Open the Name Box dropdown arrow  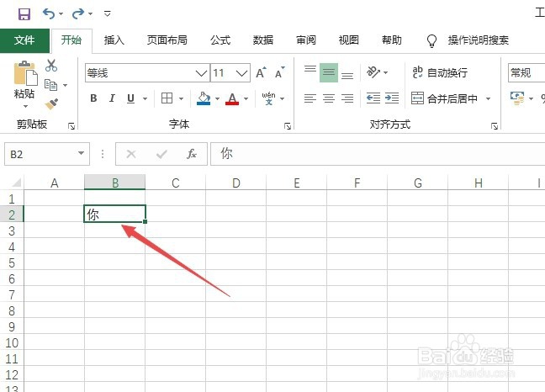(x=81, y=153)
